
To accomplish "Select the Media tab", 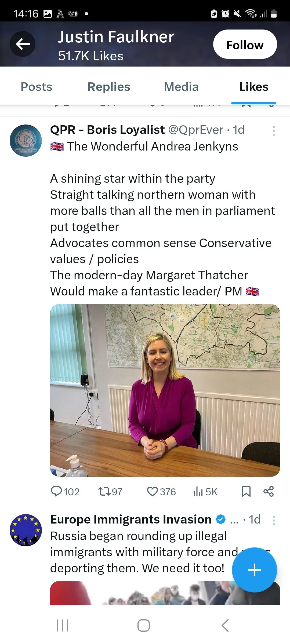I will (x=181, y=87).
